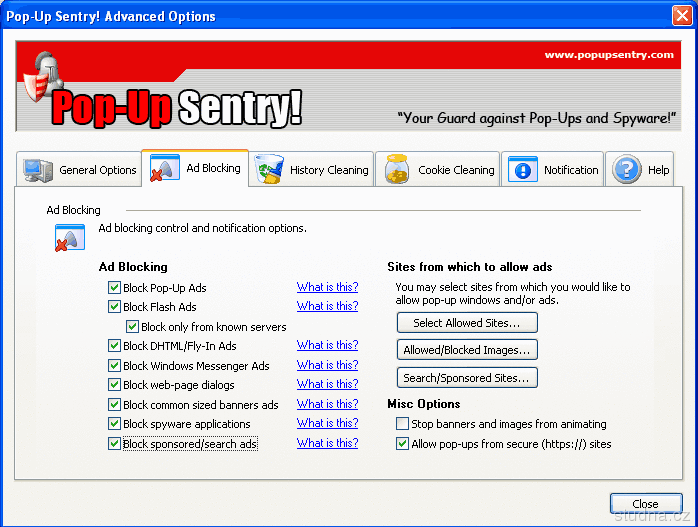Select the Ad Blocking tab label
The height and width of the screenshot is (527, 698).
pyautogui.click(x=213, y=168)
